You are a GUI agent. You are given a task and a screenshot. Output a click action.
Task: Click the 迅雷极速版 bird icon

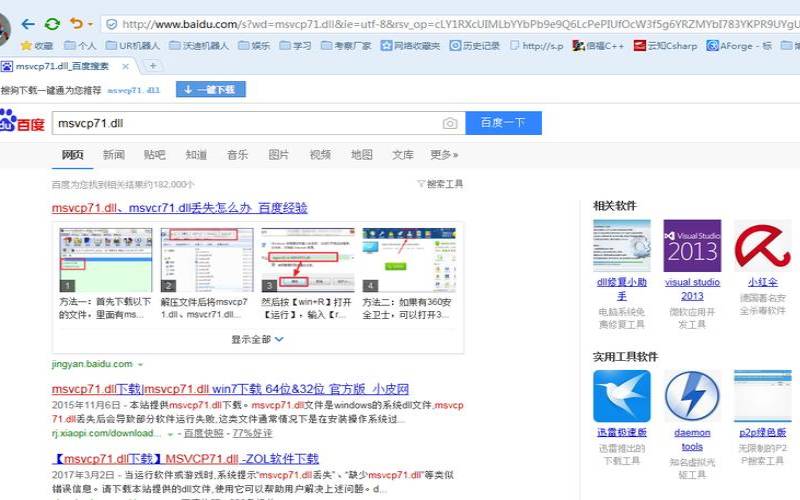click(x=622, y=396)
